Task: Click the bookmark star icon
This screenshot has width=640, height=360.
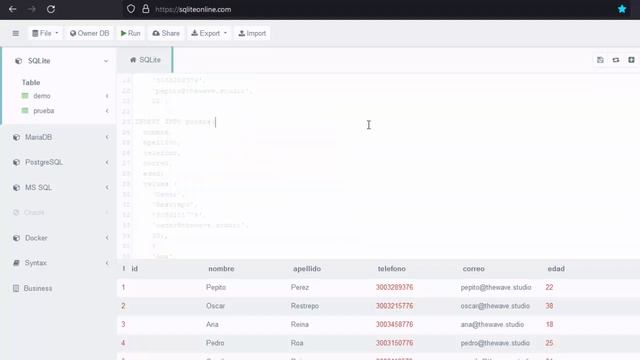Action: [x=622, y=9]
